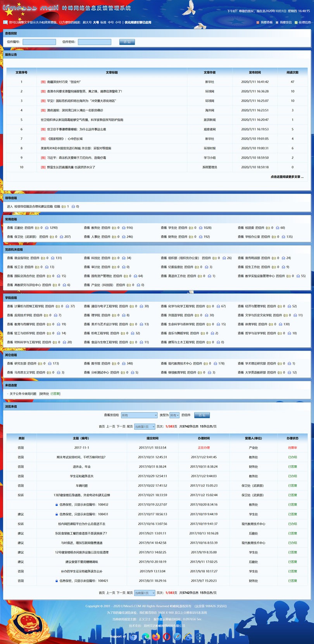Go to 下一页 in upper pagination
The height and width of the screenshot is (644, 314).
click(x=121, y=426)
